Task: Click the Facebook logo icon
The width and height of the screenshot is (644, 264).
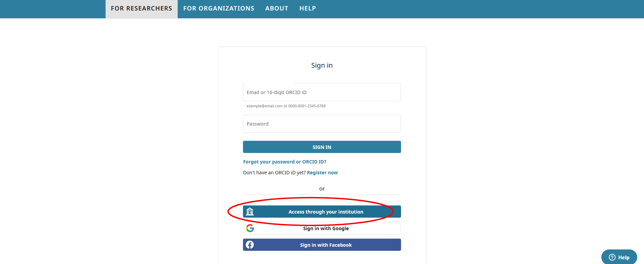Action: [x=250, y=245]
